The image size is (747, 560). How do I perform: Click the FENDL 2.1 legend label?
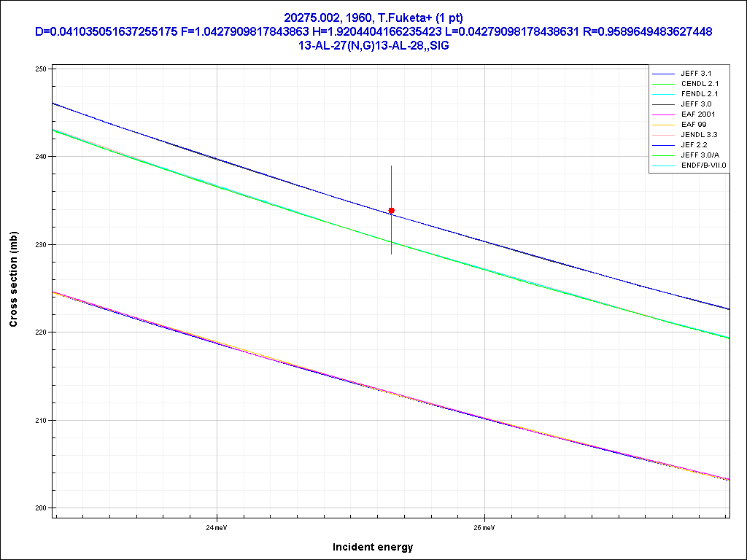pos(699,94)
